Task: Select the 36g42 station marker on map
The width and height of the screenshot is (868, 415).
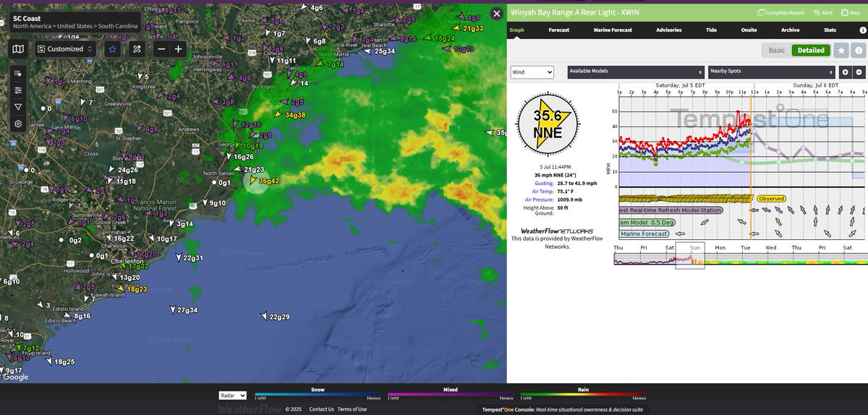Action: pyautogui.click(x=265, y=181)
